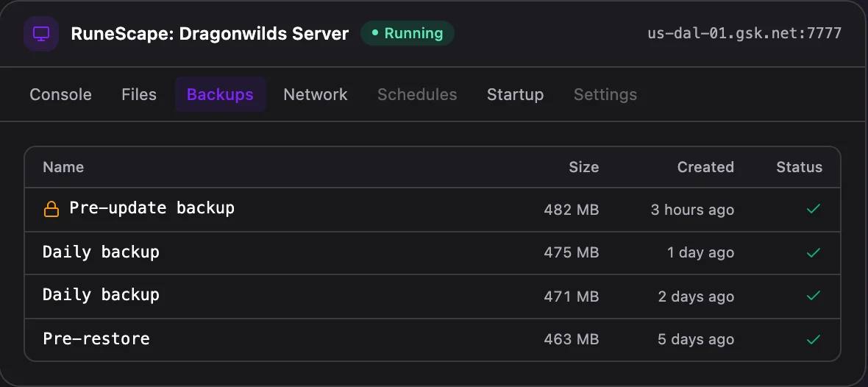
Task: Click the 5 days ago timestamp
Action: click(x=696, y=339)
